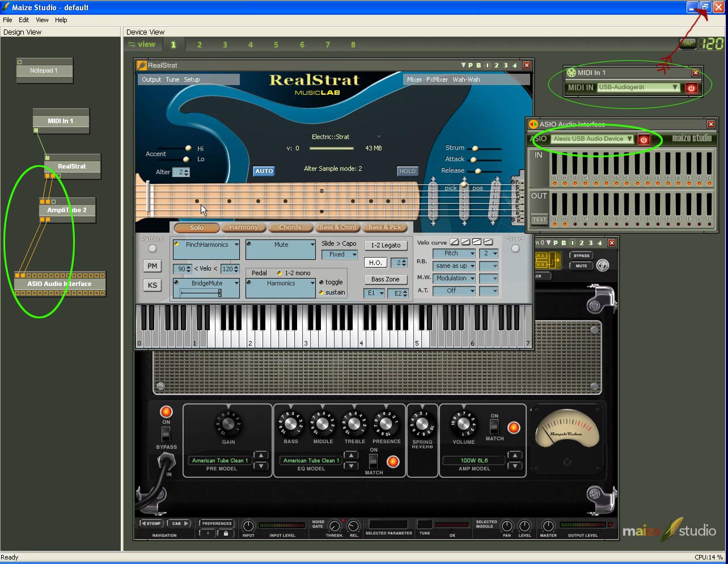Click the PAN knob for selected module

tap(507, 526)
